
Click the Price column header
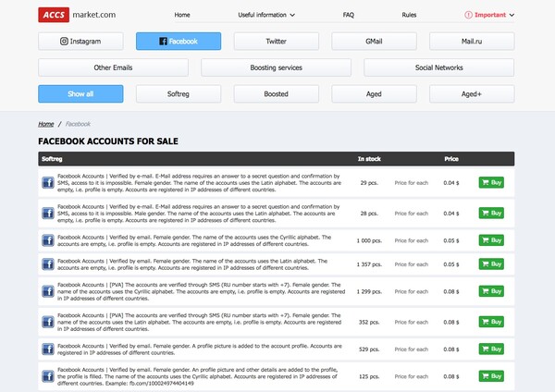click(x=451, y=159)
